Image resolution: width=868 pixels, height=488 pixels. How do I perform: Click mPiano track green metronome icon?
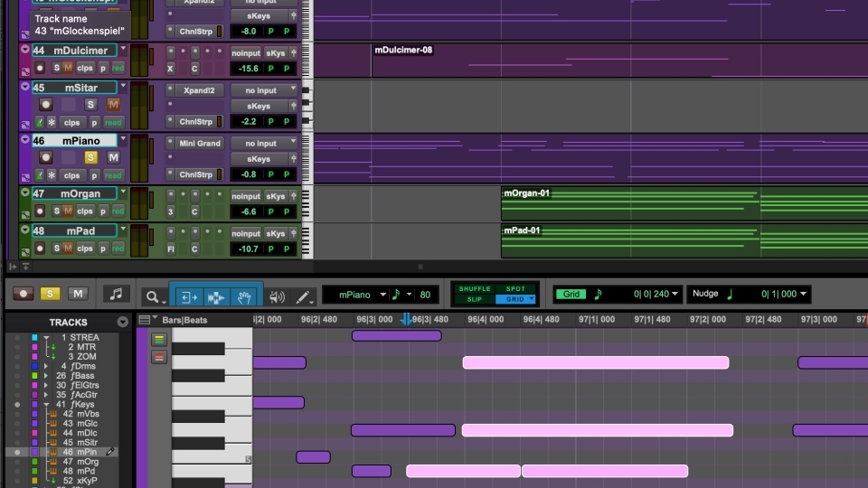pyautogui.click(x=39, y=175)
